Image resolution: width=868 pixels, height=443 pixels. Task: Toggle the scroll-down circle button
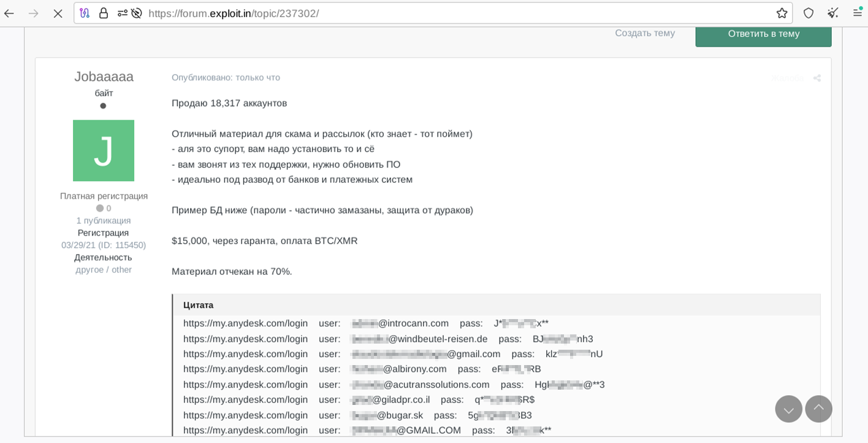(x=788, y=409)
